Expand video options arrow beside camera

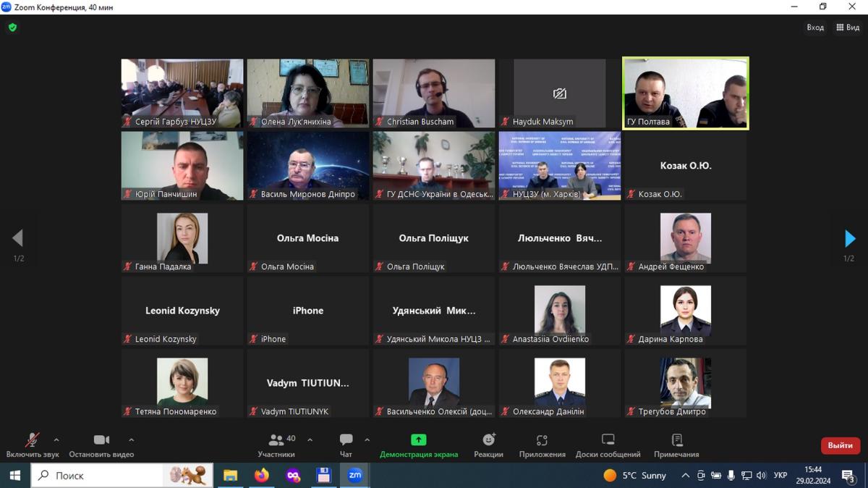[131, 439]
